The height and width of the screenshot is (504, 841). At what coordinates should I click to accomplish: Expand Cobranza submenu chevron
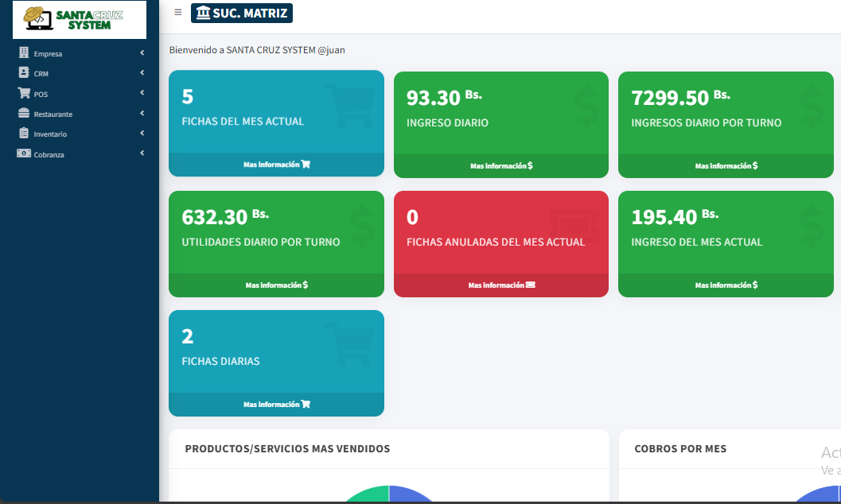(x=142, y=153)
